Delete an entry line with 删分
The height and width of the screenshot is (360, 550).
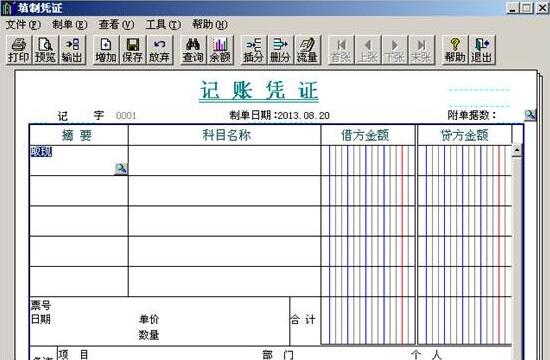click(280, 50)
